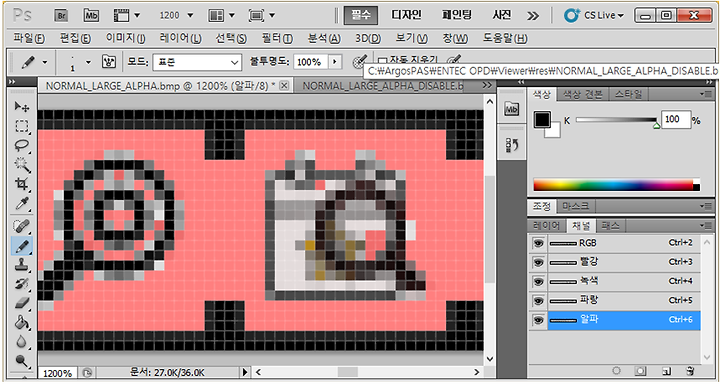The width and height of the screenshot is (720, 386).
Task: Click the K grayscale slider
Action: (x=617, y=120)
